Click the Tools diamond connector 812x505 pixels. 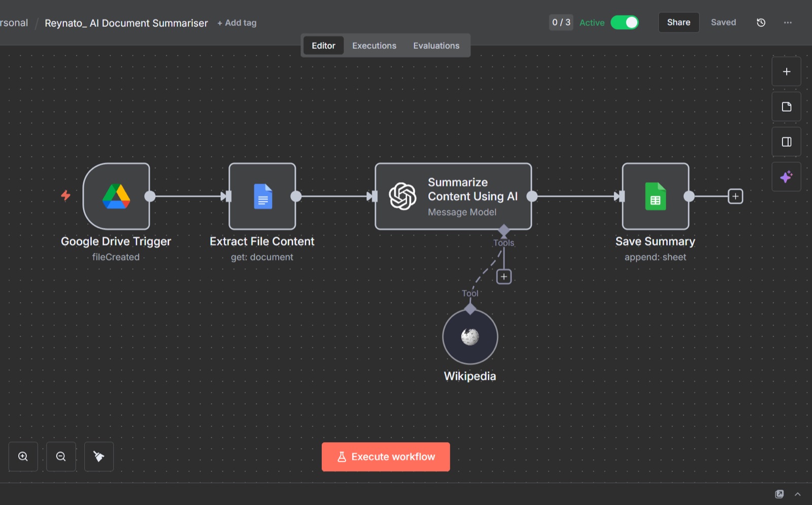pos(504,230)
